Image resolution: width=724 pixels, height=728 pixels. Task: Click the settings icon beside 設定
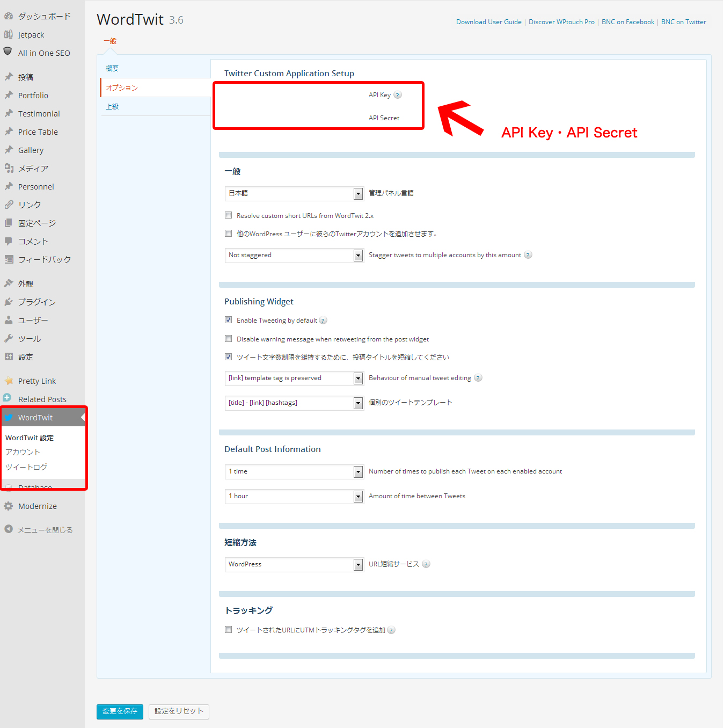click(x=9, y=356)
